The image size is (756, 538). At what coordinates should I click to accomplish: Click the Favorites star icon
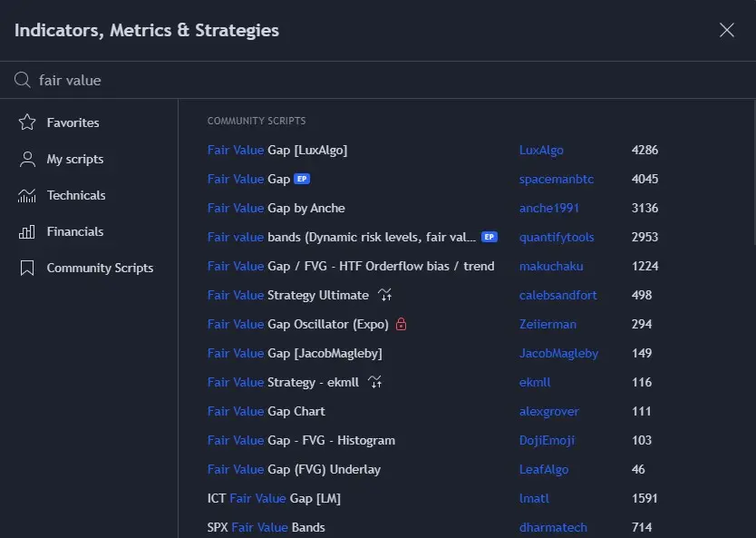point(27,122)
